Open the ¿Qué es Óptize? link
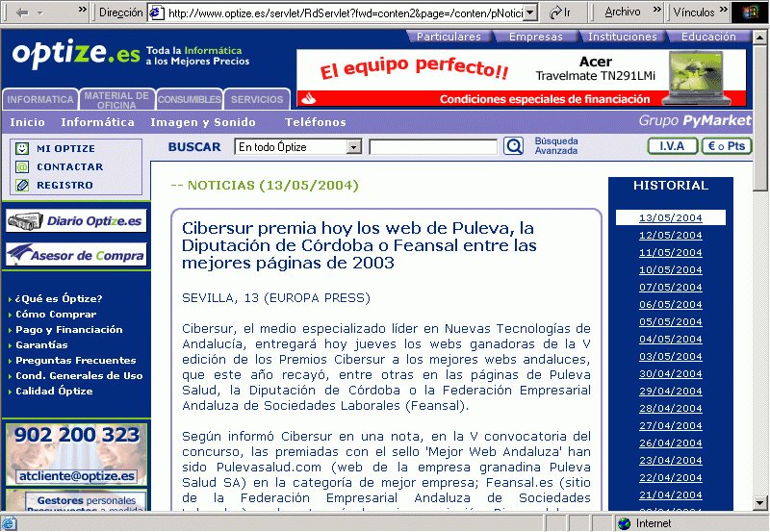Image resolution: width=770 pixels, height=532 pixels. pos(59,298)
